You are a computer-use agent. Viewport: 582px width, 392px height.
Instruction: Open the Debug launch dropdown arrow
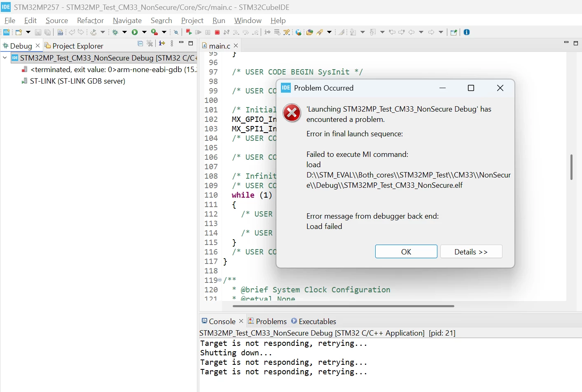pyautogui.click(x=124, y=32)
